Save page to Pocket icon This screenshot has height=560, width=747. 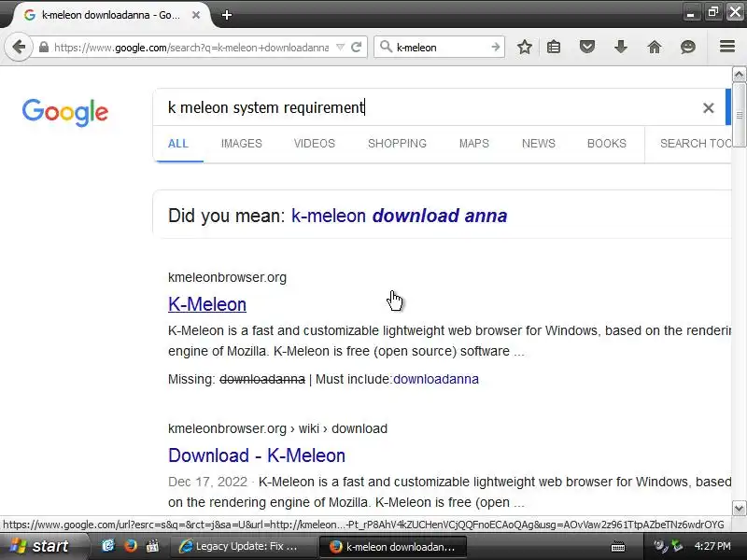587,47
